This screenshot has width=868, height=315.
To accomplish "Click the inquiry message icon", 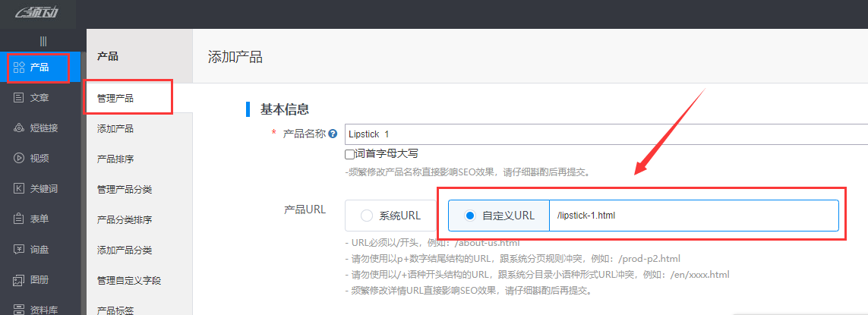I will [19, 250].
